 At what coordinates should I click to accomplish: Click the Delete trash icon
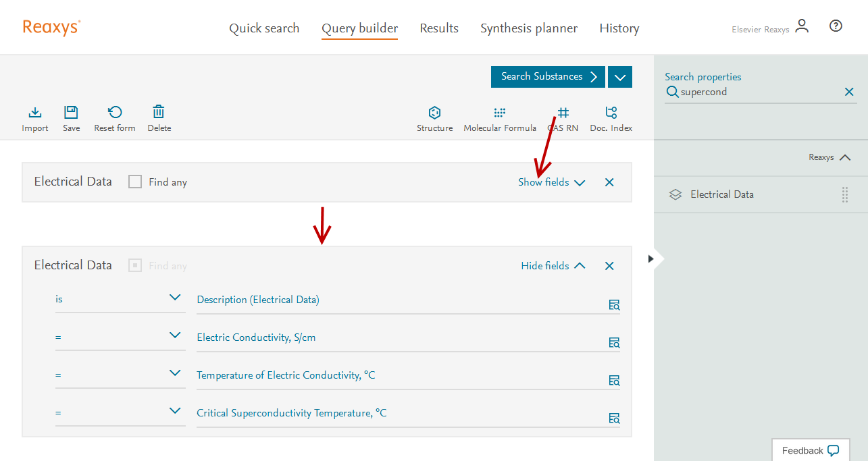click(159, 113)
